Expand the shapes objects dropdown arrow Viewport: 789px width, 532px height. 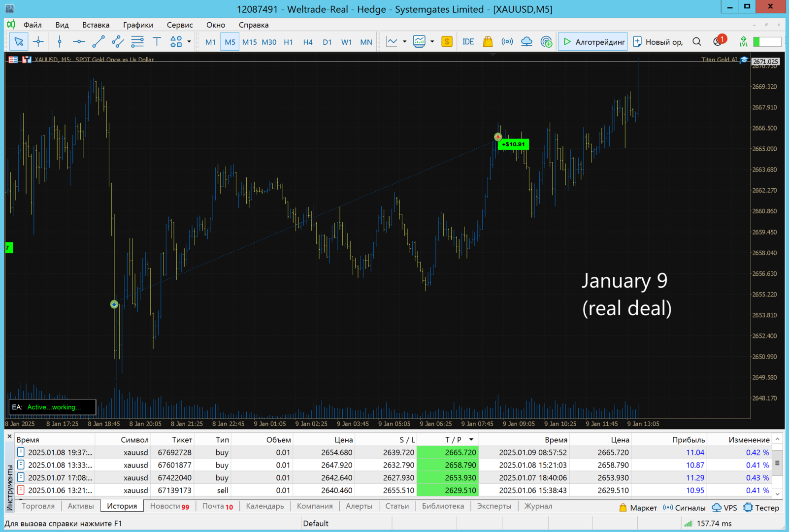coord(189,42)
